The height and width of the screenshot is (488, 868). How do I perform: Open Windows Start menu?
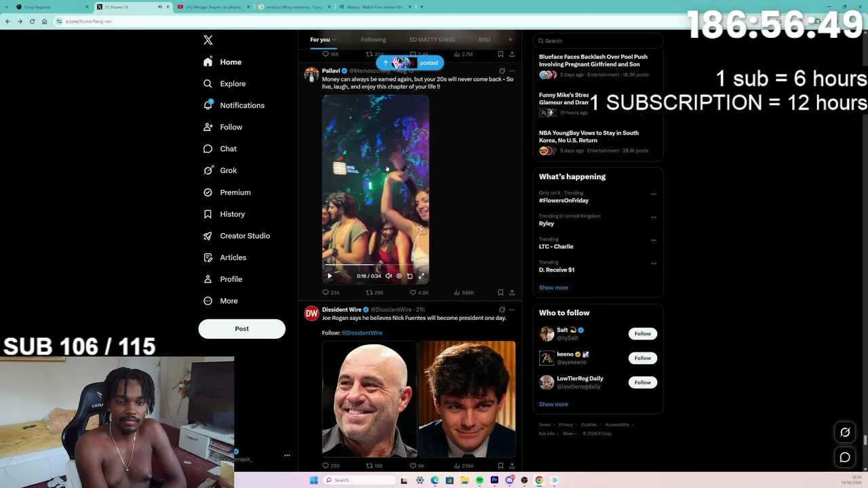pyautogui.click(x=313, y=481)
